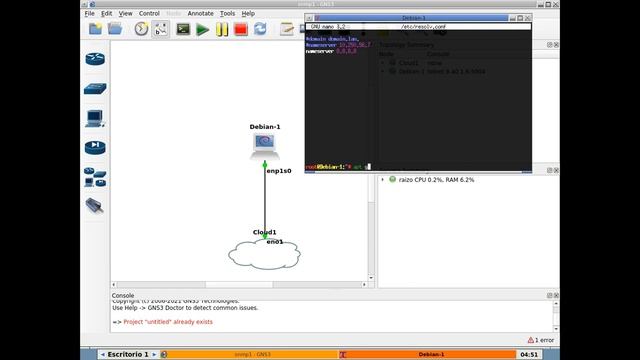Float the Console dock panel
640x360 pixels.
click(549, 295)
